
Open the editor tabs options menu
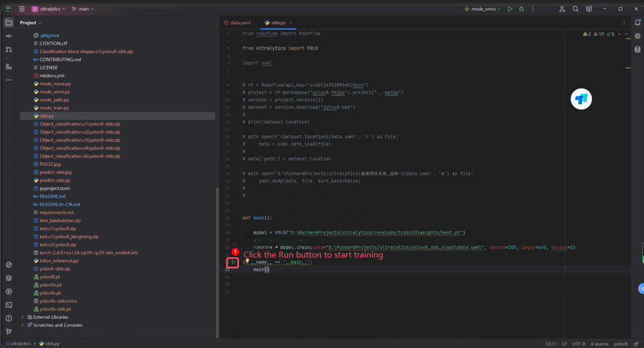[x=624, y=23]
